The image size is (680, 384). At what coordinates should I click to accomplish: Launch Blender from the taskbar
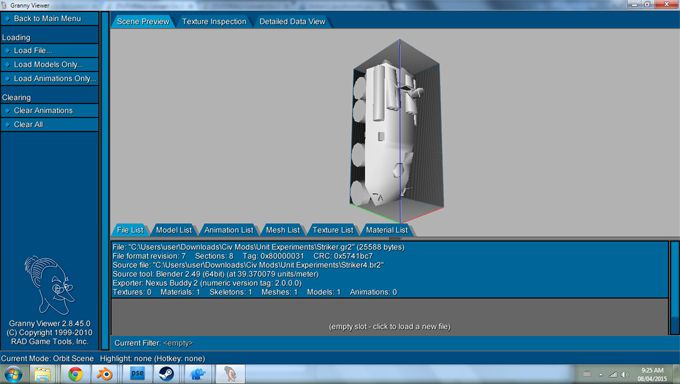pyautogui.click(x=104, y=374)
